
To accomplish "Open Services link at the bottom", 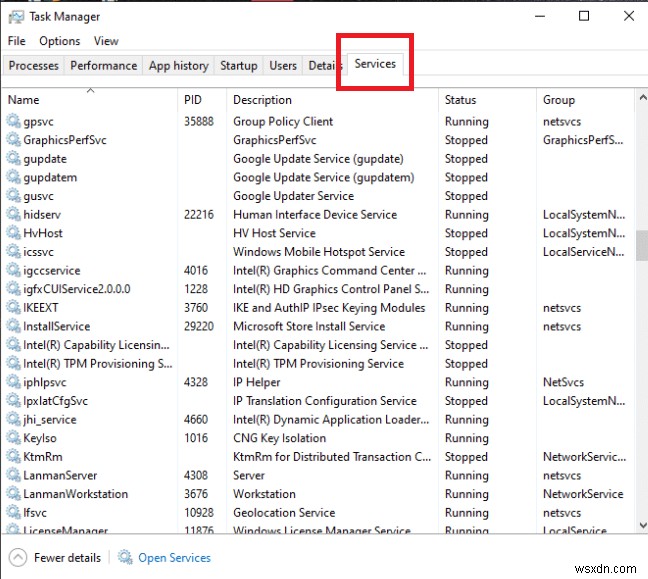I will click(174, 558).
